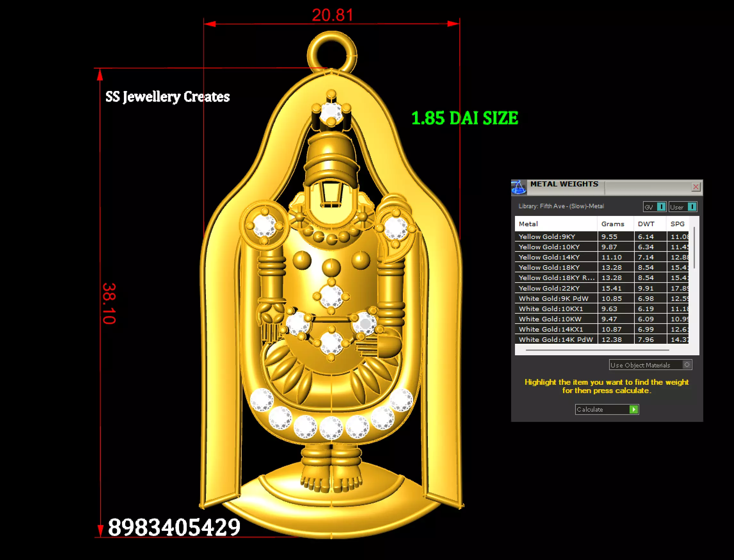Click the 6.34 DWT value
This screenshot has width=734, height=560.
(646, 247)
